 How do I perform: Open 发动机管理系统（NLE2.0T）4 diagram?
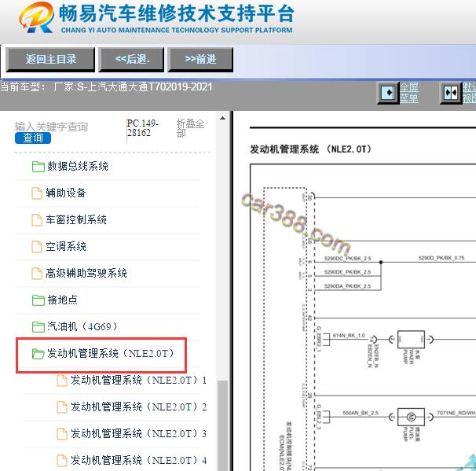coord(139,460)
